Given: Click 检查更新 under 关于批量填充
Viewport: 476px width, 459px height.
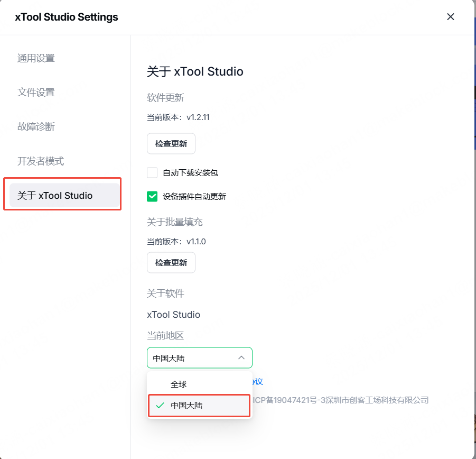Looking at the screenshot, I should (171, 263).
